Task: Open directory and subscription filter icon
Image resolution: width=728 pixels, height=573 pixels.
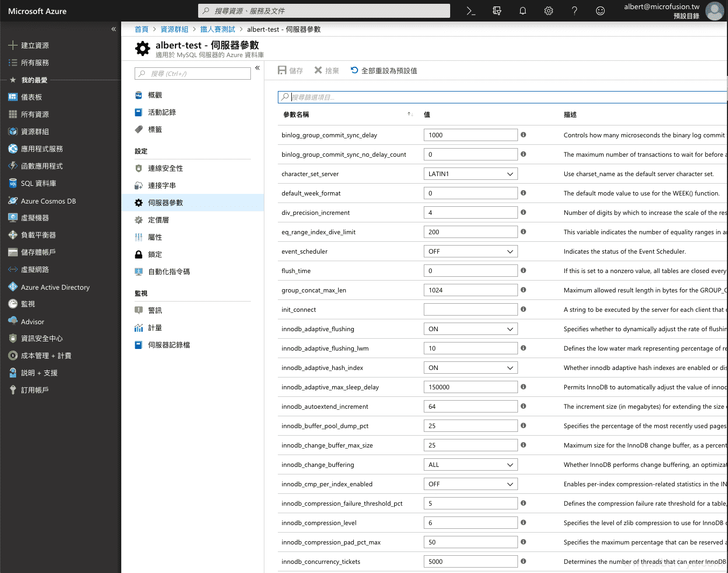Action: (497, 11)
